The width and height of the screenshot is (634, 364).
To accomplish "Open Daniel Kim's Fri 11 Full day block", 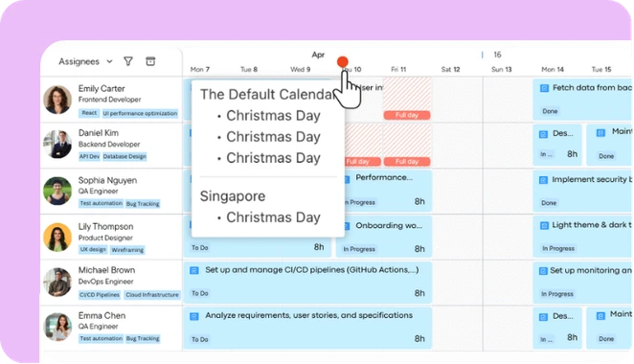I will (407, 161).
